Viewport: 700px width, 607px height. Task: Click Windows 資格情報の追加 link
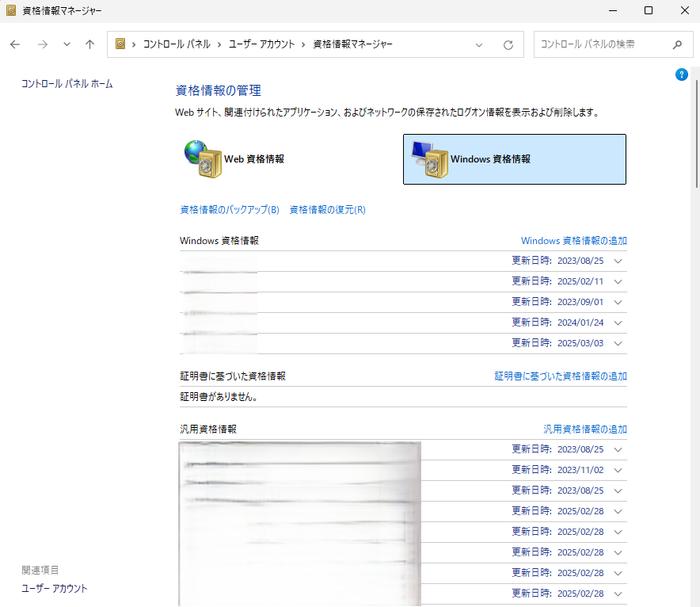click(x=573, y=241)
